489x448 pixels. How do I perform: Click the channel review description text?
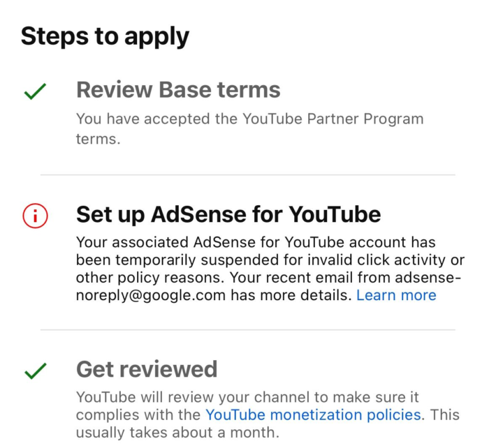[268, 415]
